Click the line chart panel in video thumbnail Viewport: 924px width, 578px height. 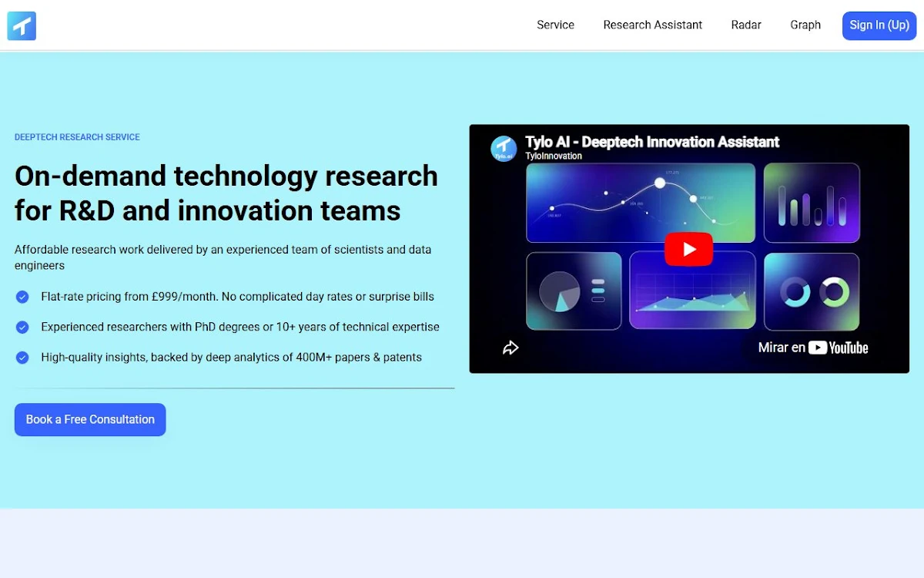click(x=641, y=203)
